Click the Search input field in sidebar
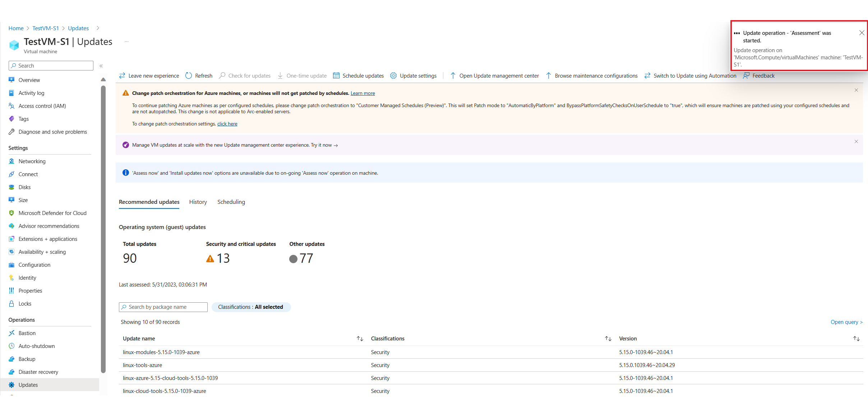The image size is (868, 417). coord(51,66)
